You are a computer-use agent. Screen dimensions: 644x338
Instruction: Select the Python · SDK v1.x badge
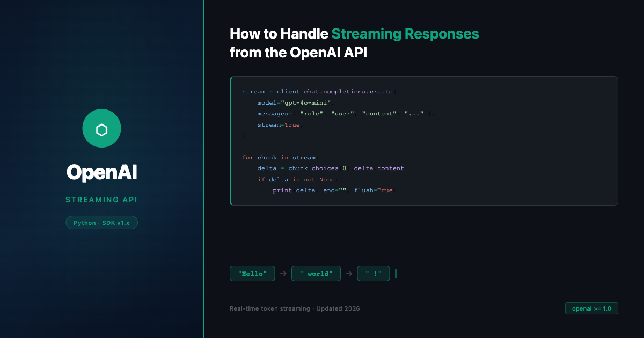(101, 222)
